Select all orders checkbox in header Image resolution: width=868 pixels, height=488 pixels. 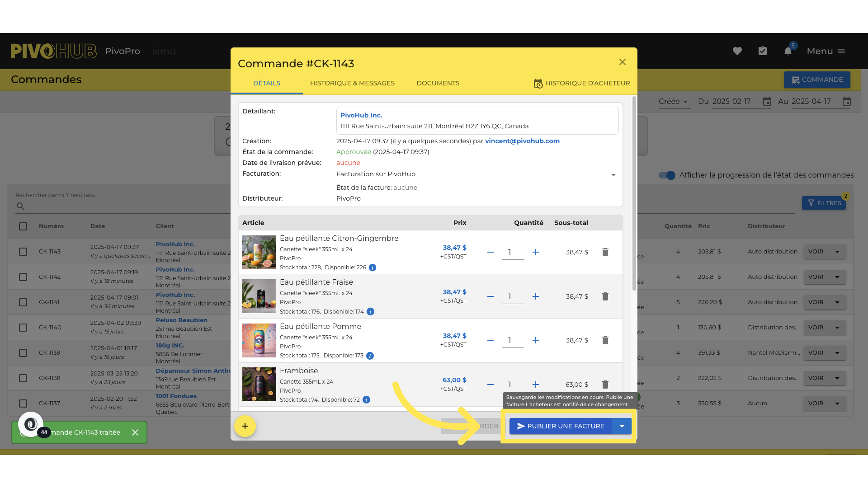23,226
